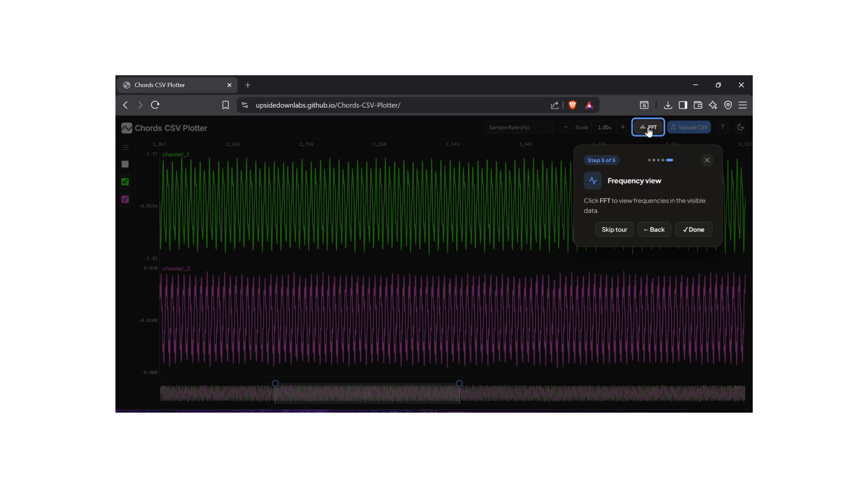This screenshot has height=488, width=868.
Task: Open the browser downloads icon
Action: click(x=668, y=105)
